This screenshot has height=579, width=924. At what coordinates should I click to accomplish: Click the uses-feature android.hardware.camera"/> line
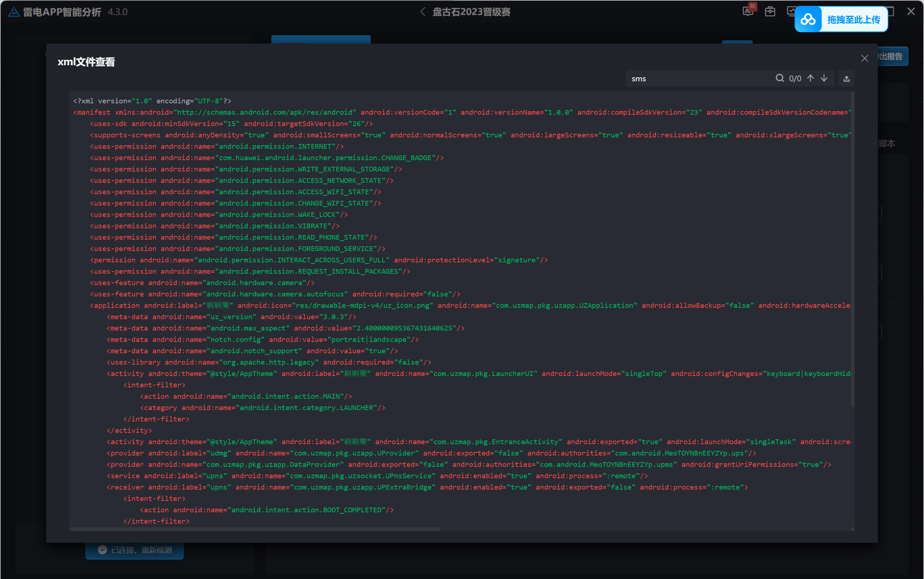(x=202, y=283)
